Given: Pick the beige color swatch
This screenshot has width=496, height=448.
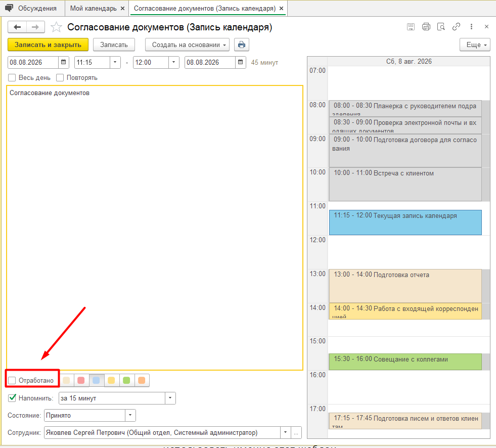Looking at the screenshot, I should [66, 380].
